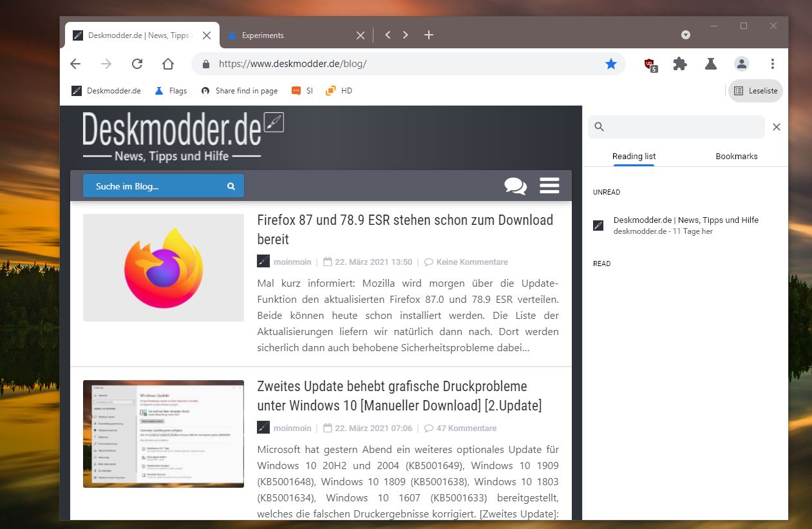Open the Experiments flask icon in toolbar
Viewport: 812px width, 529px height.
click(x=711, y=64)
